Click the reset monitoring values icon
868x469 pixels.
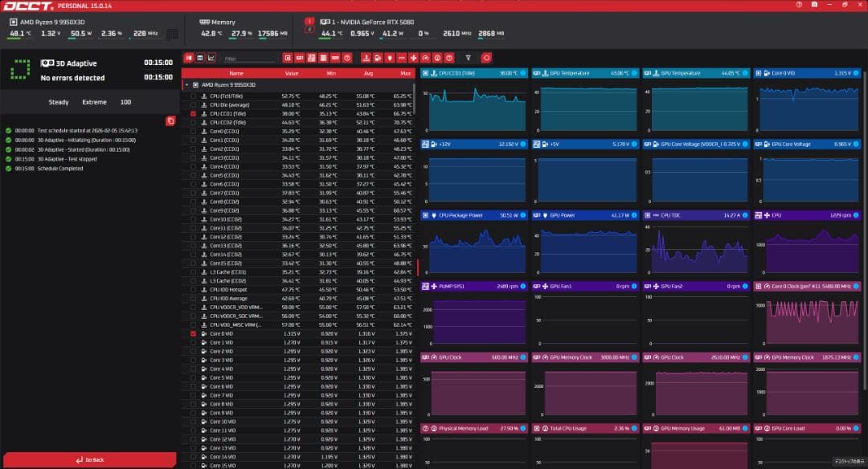(x=485, y=58)
